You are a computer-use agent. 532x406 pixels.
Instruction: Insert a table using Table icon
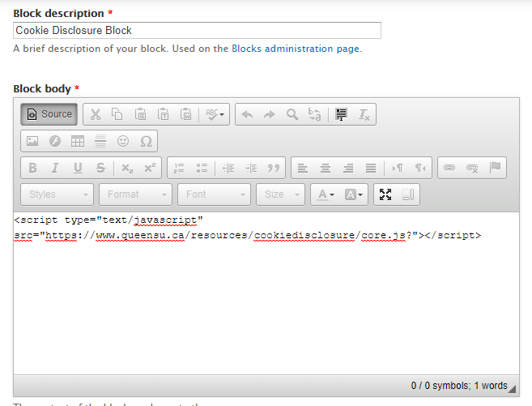click(x=78, y=141)
